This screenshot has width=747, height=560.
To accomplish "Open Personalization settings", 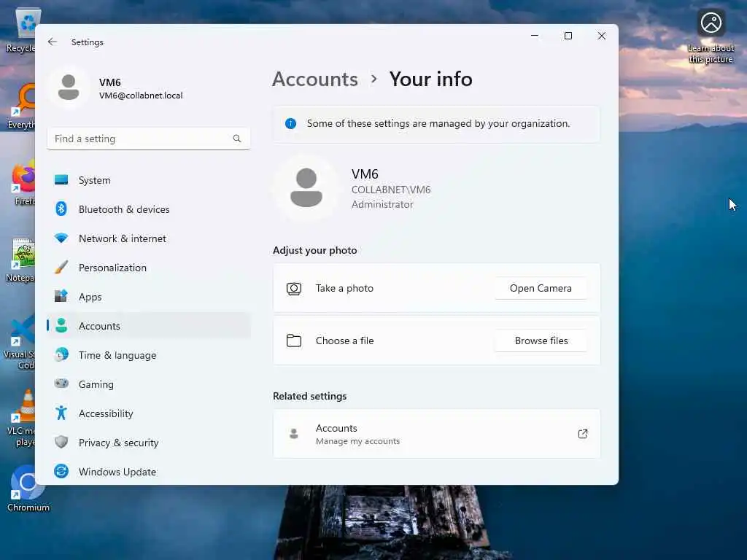I will (149, 268).
